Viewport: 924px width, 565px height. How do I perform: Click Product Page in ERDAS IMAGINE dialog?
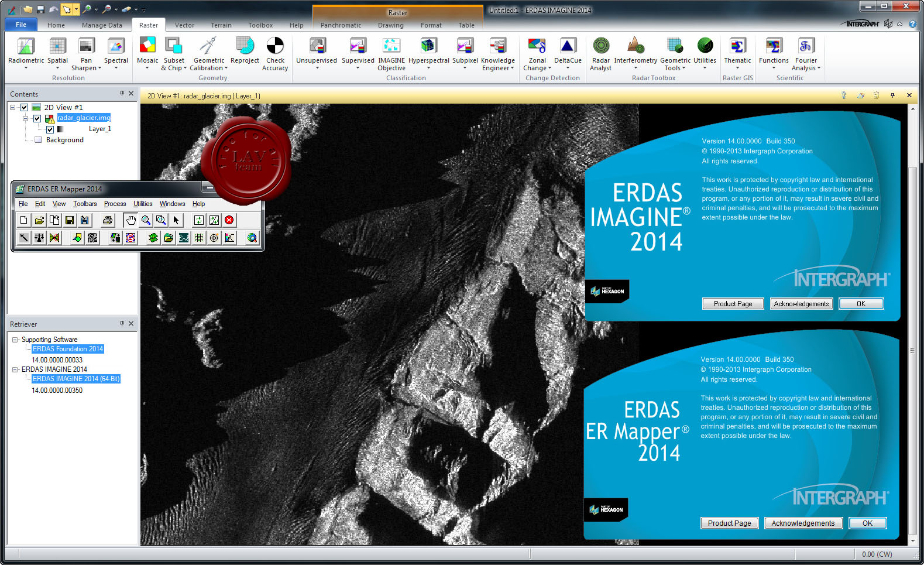[733, 303]
